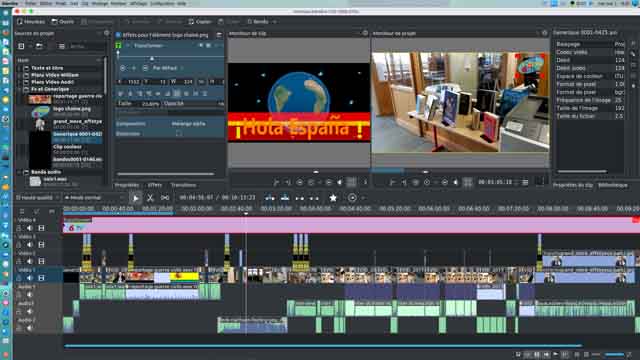Open the Fichier menu

(x=30, y=3)
